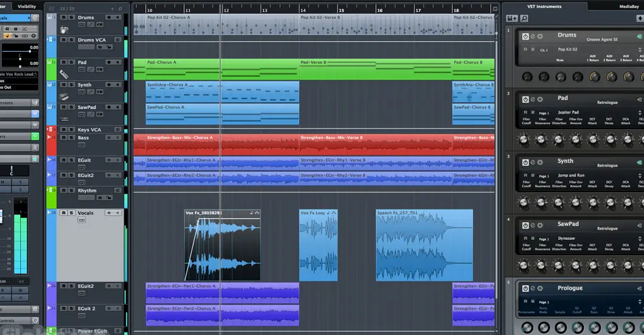
Task: Click Add Track Instrument button in VST rack
Action: click(512, 18)
